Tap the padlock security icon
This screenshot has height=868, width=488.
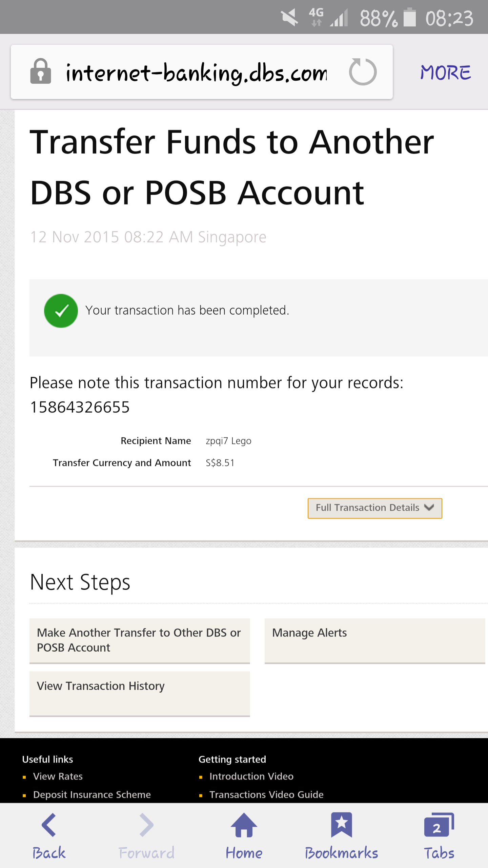click(41, 71)
